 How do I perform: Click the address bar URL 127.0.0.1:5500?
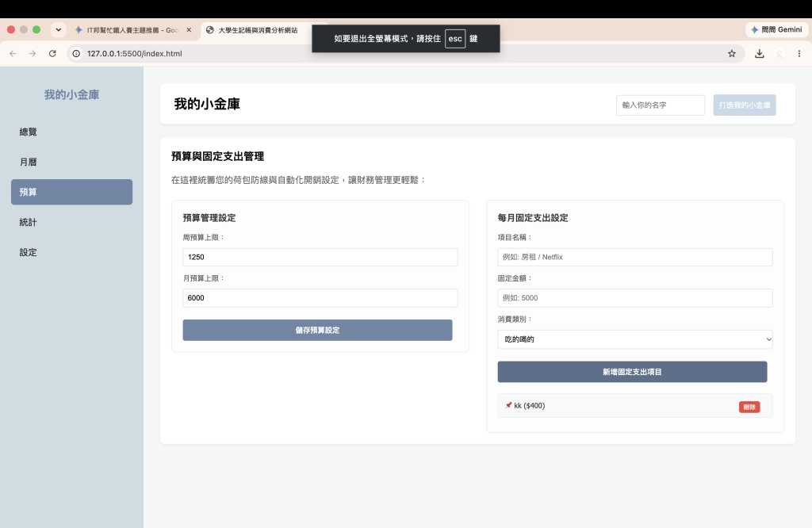135,53
